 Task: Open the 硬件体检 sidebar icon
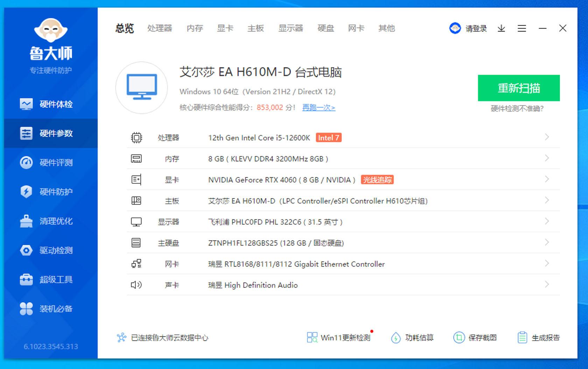tap(26, 104)
